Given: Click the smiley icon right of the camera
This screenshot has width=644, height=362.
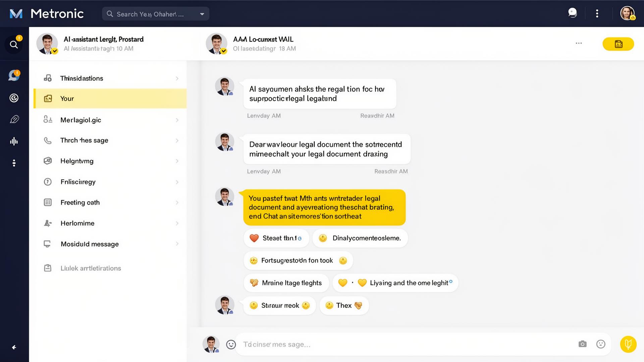Looking at the screenshot, I should [x=600, y=344].
